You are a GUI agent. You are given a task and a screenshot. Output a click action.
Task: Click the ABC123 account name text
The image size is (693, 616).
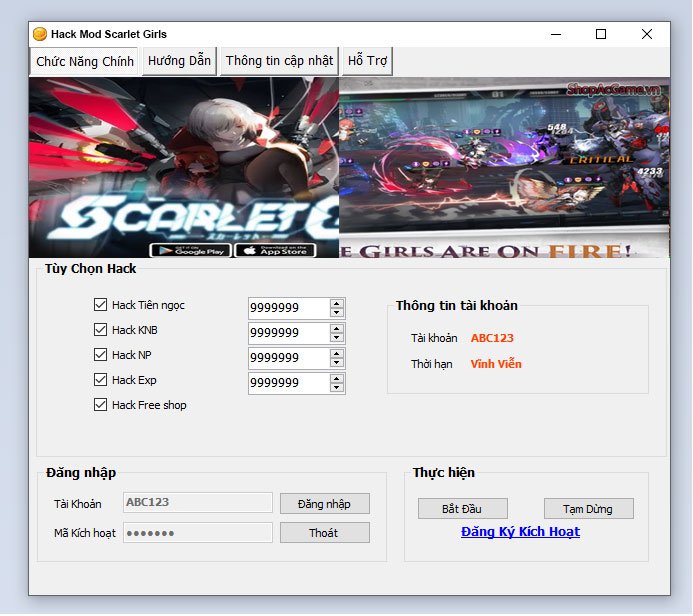pos(492,338)
